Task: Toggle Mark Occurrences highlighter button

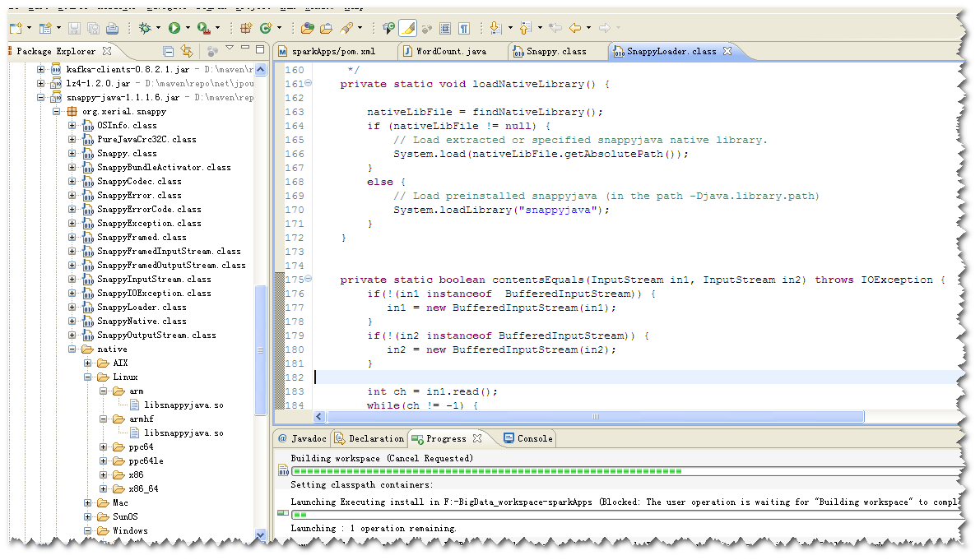Action: click(x=407, y=28)
